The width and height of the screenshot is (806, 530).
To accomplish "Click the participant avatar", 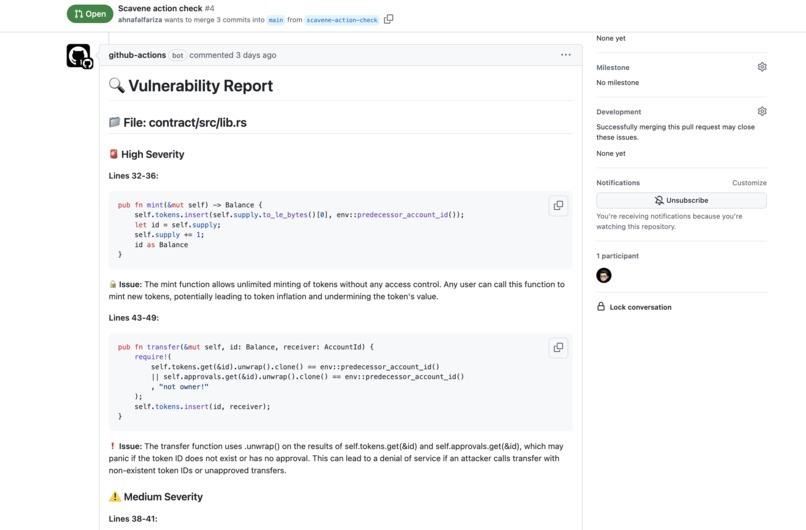I will [x=603, y=276].
